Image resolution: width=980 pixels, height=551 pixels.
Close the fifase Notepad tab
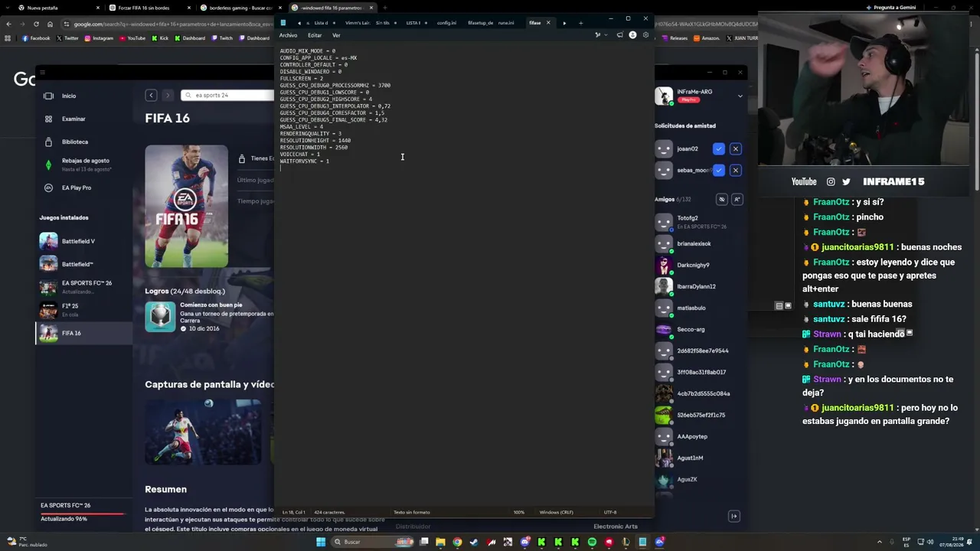tap(548, 23)
